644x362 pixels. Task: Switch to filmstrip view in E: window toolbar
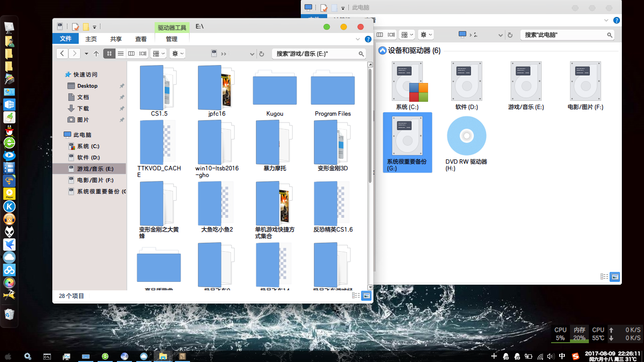point(142,54)
